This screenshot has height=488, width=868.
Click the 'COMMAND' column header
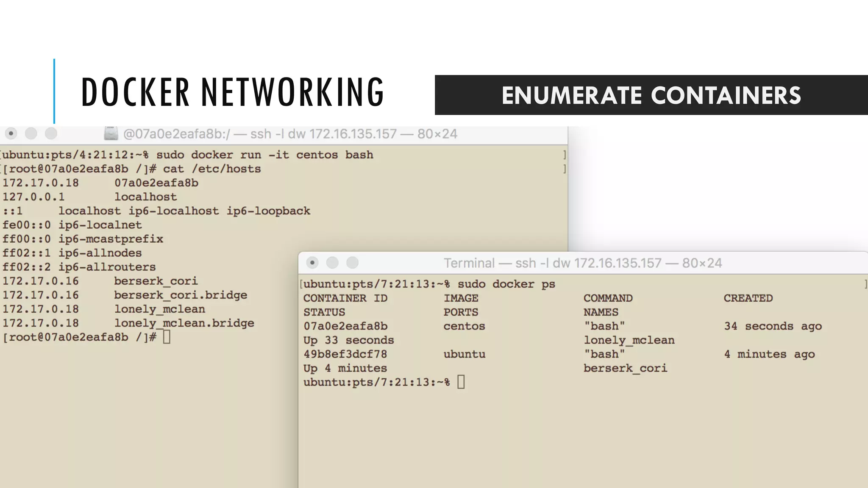click(608, 298)
